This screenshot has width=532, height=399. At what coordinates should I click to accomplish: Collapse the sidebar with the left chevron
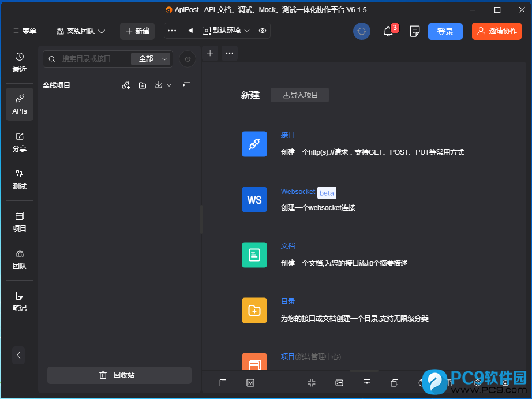point(18,355)
